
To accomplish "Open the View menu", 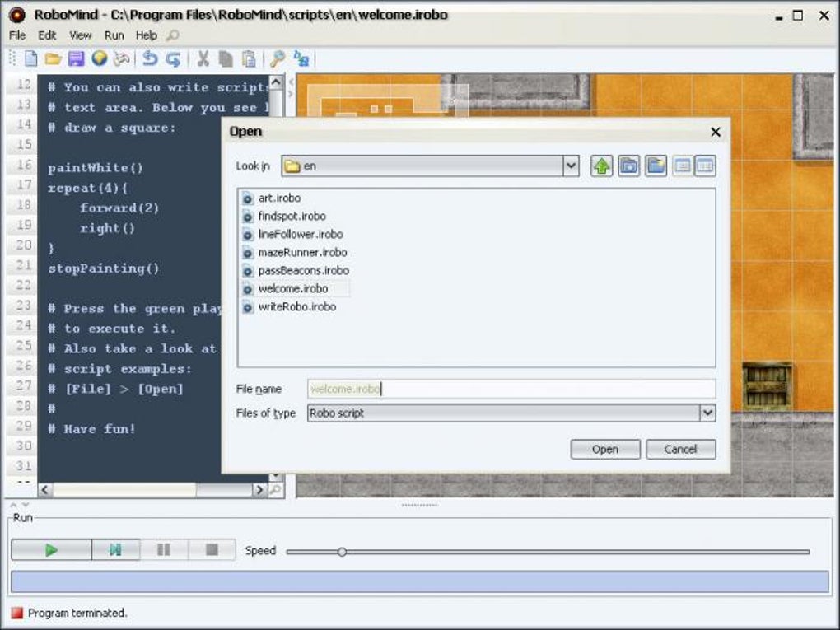I will (81, 35).
